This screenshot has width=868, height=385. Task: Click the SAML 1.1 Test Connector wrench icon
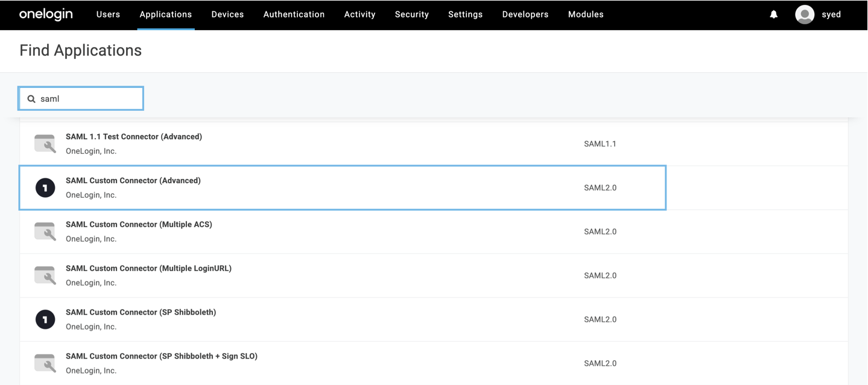click(x=45, y=144)
